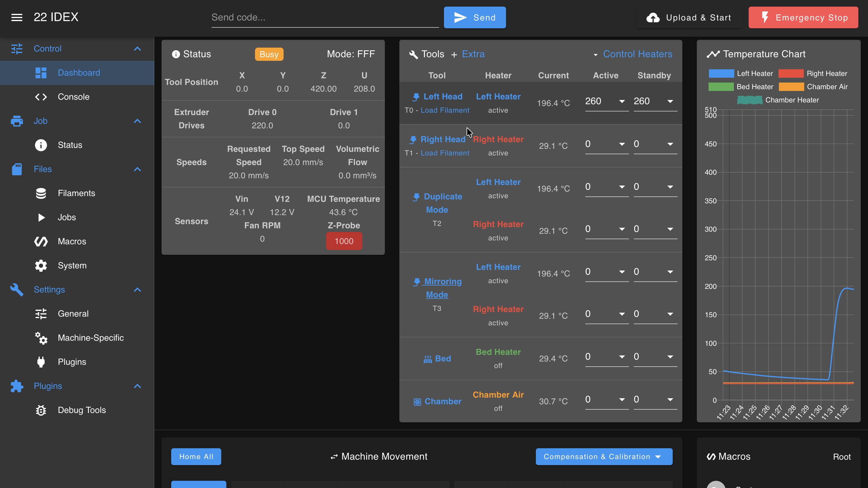The height and width of the screenshot is (488, 868).
Task: Collapse the Job section chevron
Action: [137, 121]
